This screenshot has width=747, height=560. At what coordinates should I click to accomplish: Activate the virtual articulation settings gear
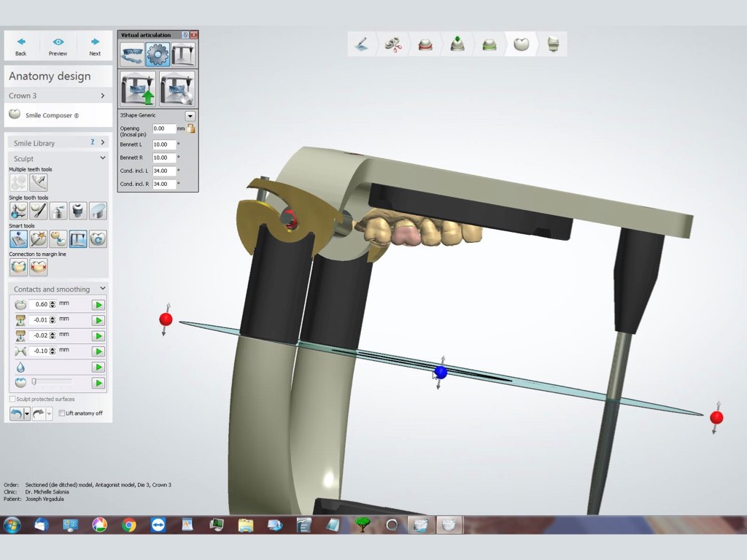pyautogui.click(x=158, y=54)
